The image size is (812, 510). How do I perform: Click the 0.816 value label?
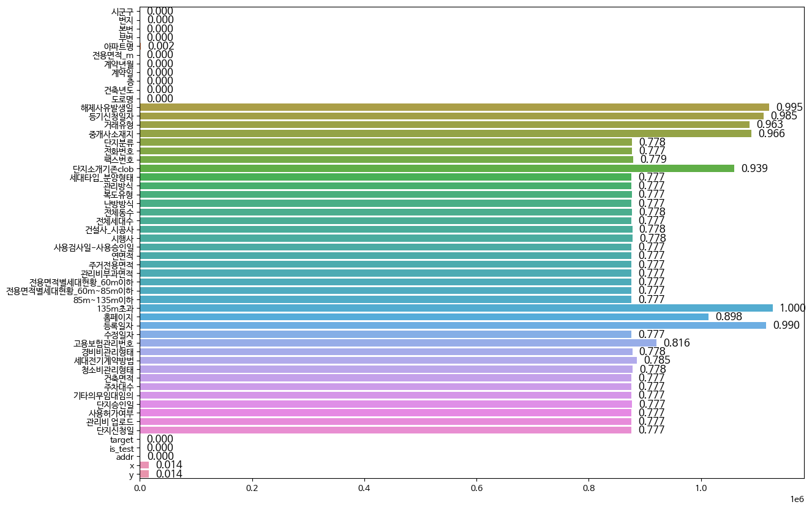pyautogui.click(x=677, y=343)
